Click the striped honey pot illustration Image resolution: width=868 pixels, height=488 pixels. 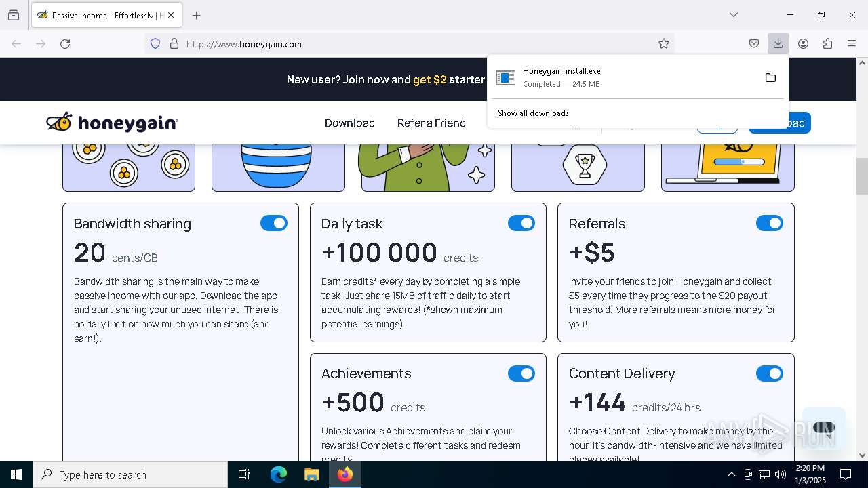[x=278, y=167]
